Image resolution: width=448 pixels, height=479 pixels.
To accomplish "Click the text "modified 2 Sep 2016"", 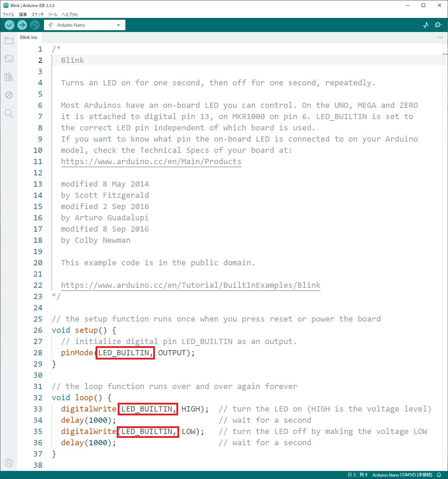I will 105,207.
